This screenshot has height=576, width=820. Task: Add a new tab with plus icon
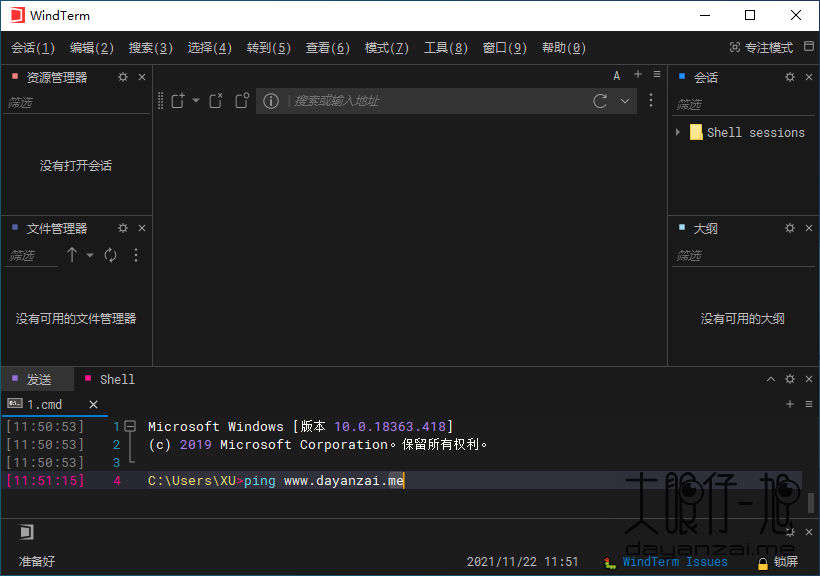point(638,74)
